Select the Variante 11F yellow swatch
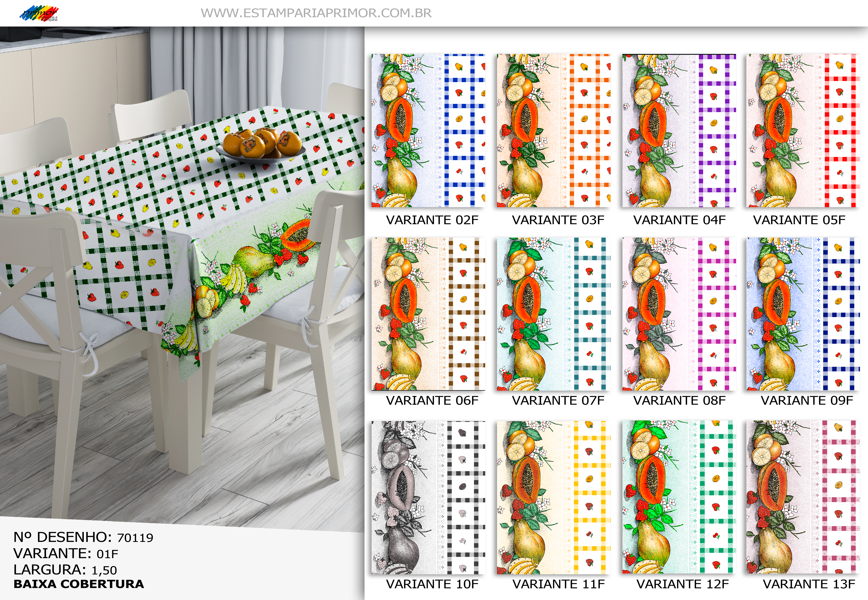This screenshot has height=600, width=868. point(554,497)
